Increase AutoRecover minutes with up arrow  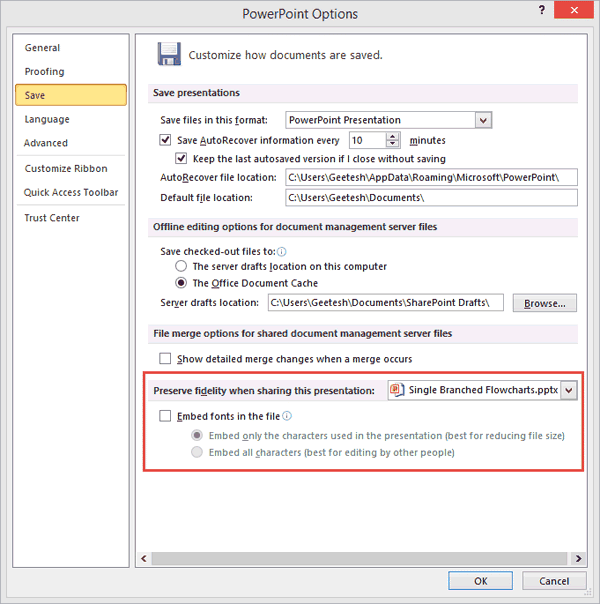pos(393,136)
